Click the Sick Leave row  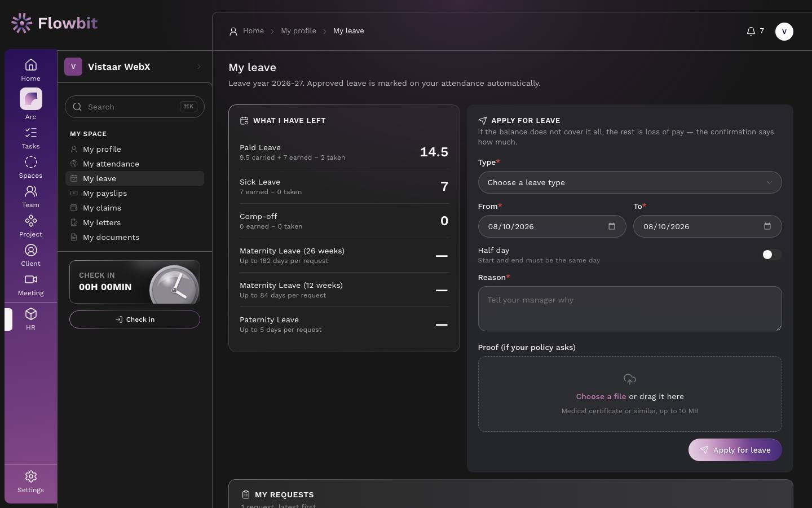pos(344,186)
